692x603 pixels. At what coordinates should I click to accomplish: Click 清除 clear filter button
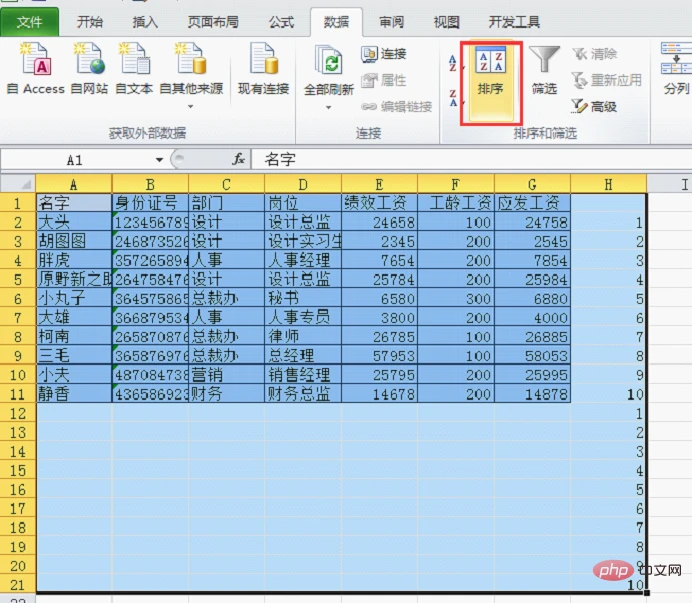595,54
